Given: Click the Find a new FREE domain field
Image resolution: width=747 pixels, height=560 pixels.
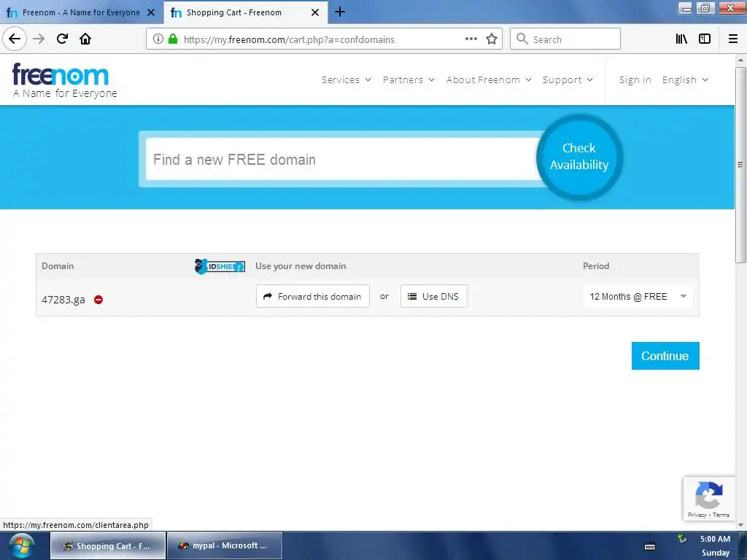Looking at the screenshot, I should [342, 159].
